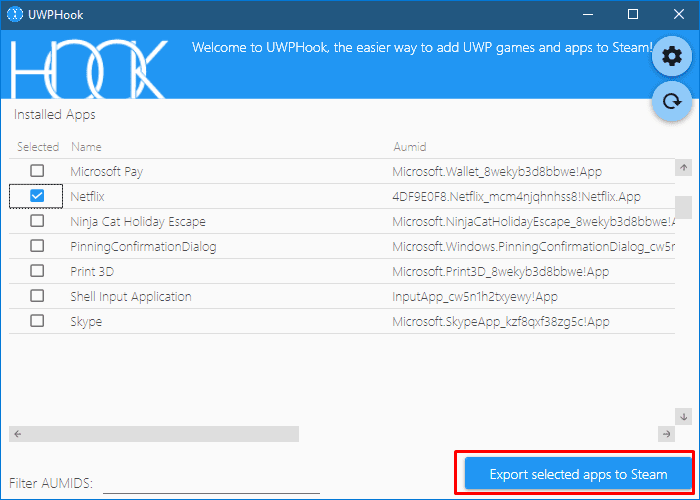The height and width of the screenshot is (500, 700).
Task: Click the PinningConfirmationDialog name cell
Action: click(143, 246)
